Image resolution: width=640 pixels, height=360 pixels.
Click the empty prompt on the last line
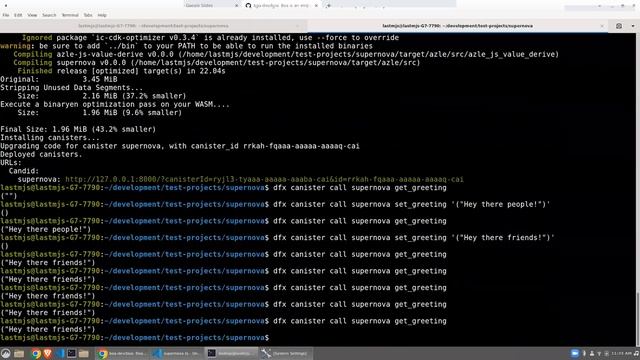135,338
